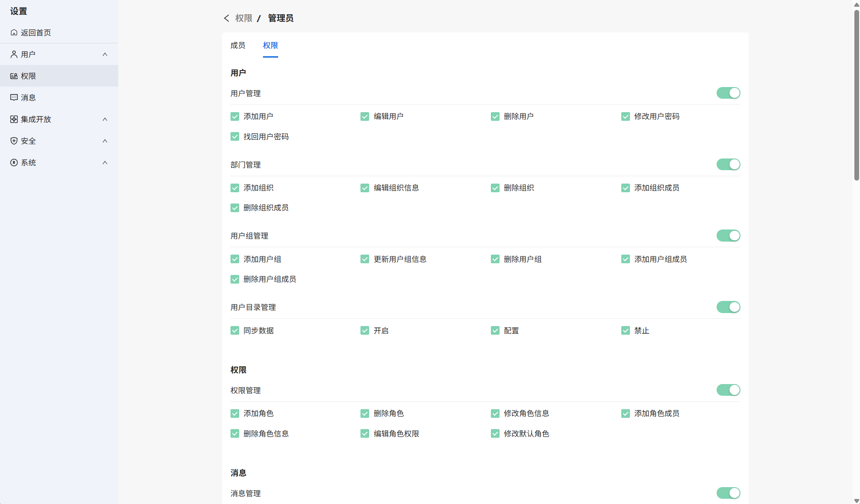Collapse the 用户 sidebar section chevron
Viewport: 860px width, 504px height.
(x=105, y=54)
